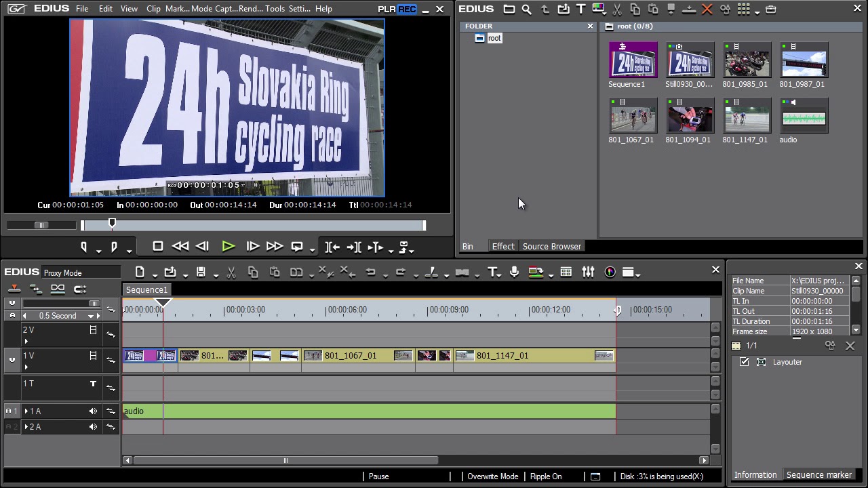868x488 pixels.
Task: Click the Tools toolbox icon in Bin toolbar
Action: 770,9
